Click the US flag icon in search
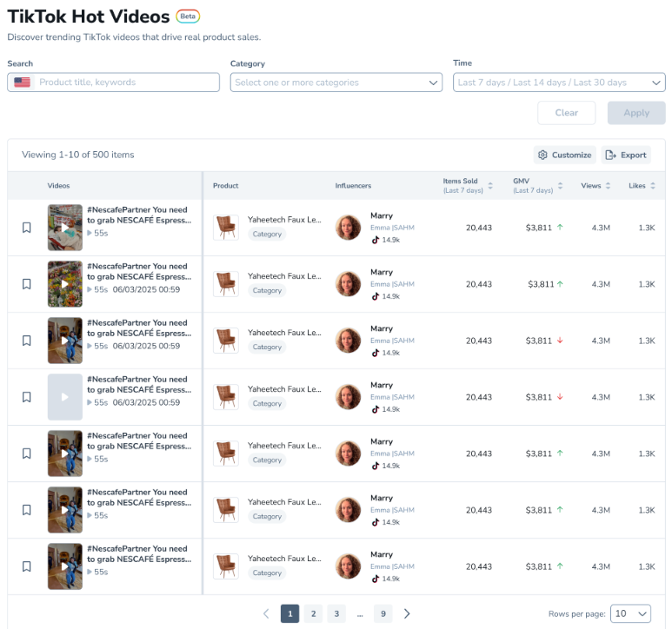Viewport: 672px width, 629px height. coord(23,83)
